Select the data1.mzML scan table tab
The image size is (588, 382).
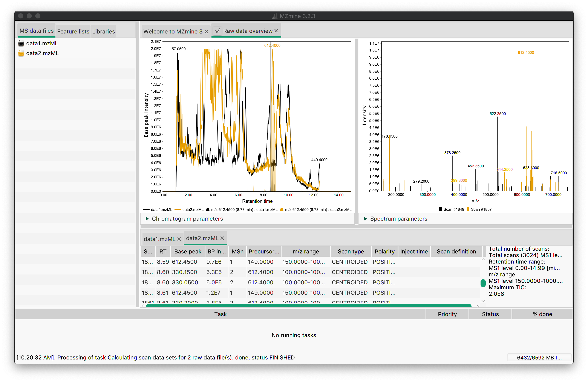(x=159, y=239)
